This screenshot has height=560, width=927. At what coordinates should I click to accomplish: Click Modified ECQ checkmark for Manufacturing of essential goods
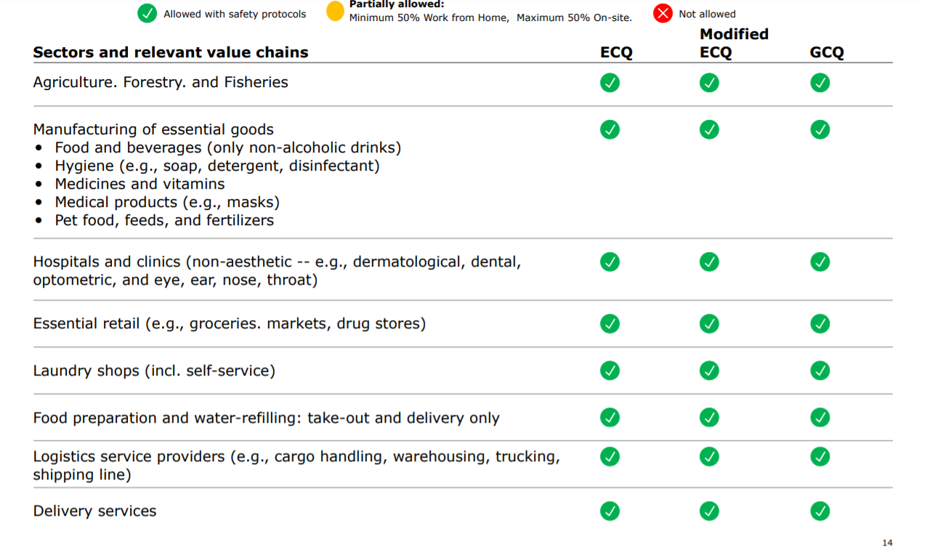point(709,130)
